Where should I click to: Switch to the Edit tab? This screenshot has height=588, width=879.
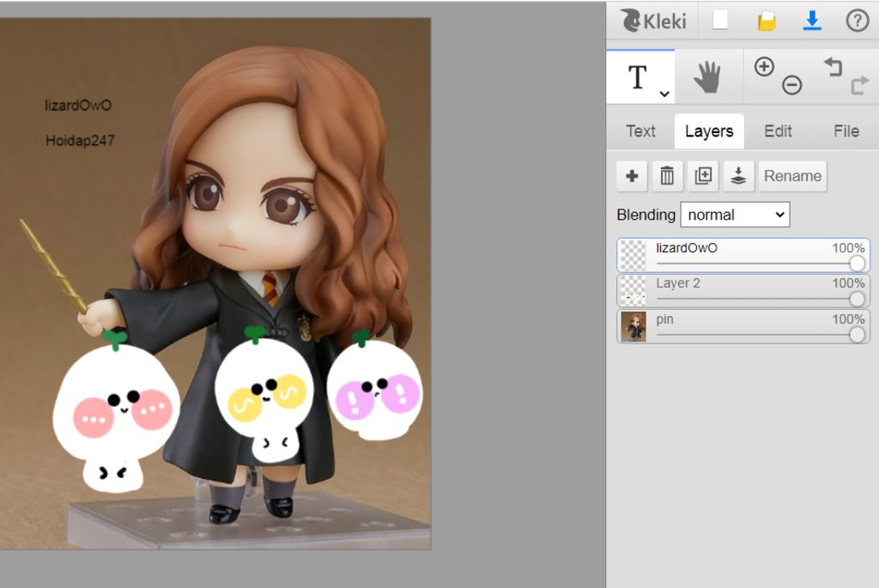[x=778, y=131]
